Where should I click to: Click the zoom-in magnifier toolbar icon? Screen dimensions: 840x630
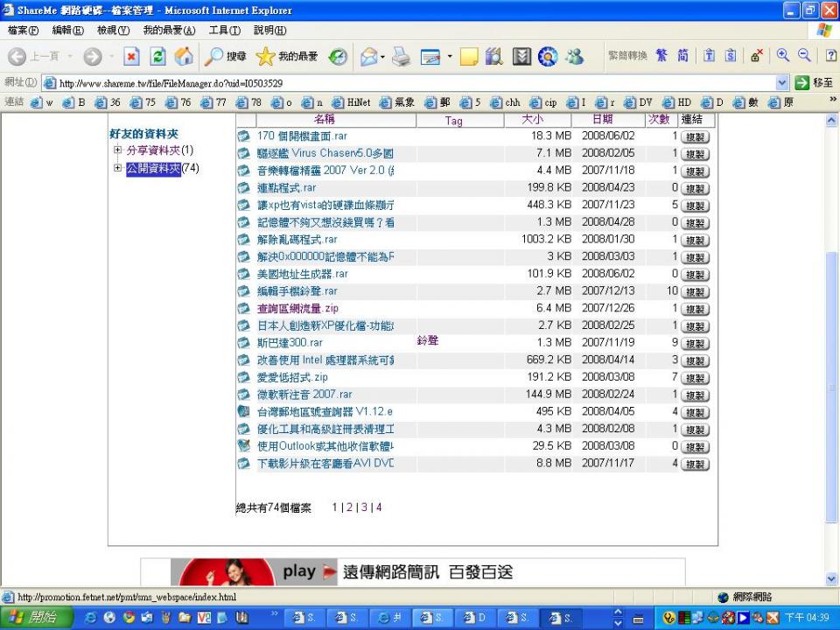click(x=783, y=56)
